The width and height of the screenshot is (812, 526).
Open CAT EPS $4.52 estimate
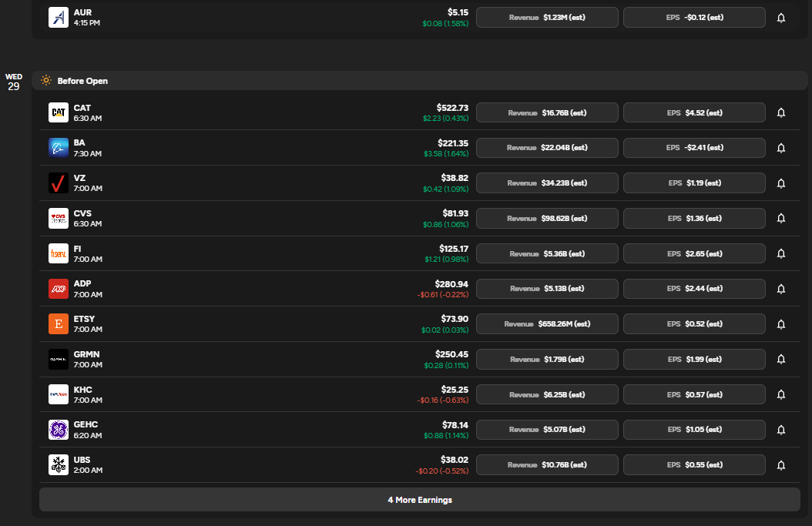point(694,112)
